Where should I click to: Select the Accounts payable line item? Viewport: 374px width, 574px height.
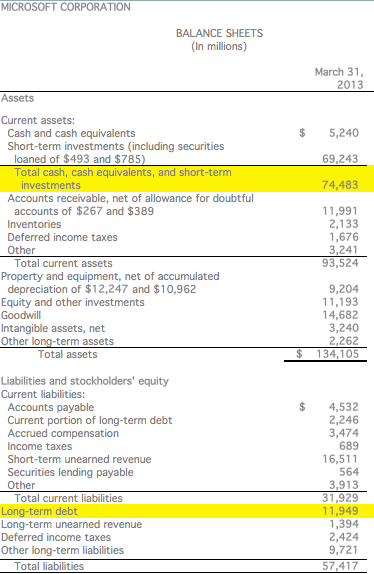(51, 407)
